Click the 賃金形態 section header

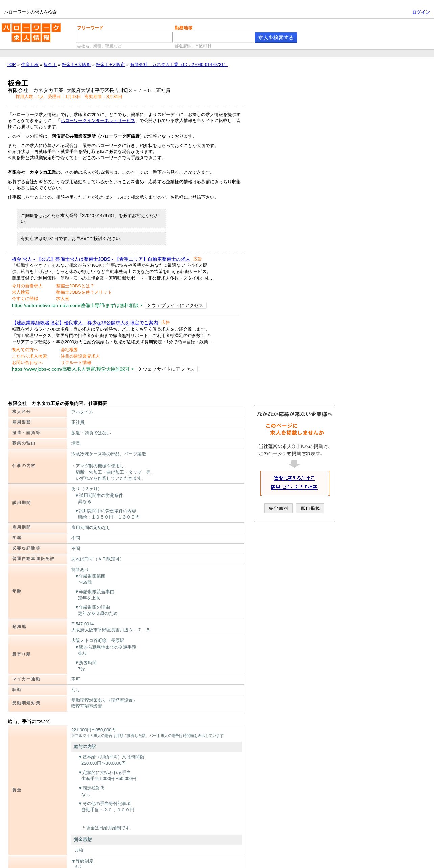click(x=156, y=840)
